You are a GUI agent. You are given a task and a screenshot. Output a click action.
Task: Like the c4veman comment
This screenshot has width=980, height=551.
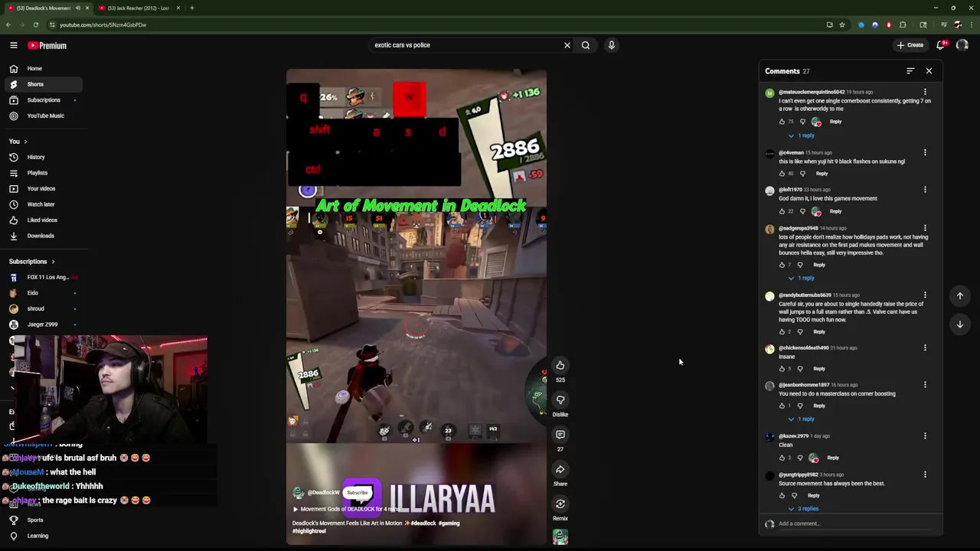782,174
